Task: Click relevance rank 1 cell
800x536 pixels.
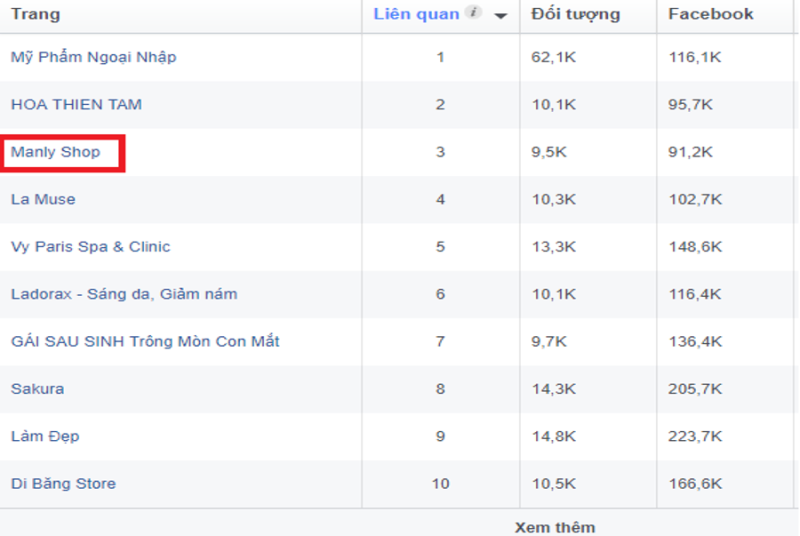Action: pos(440,57)
